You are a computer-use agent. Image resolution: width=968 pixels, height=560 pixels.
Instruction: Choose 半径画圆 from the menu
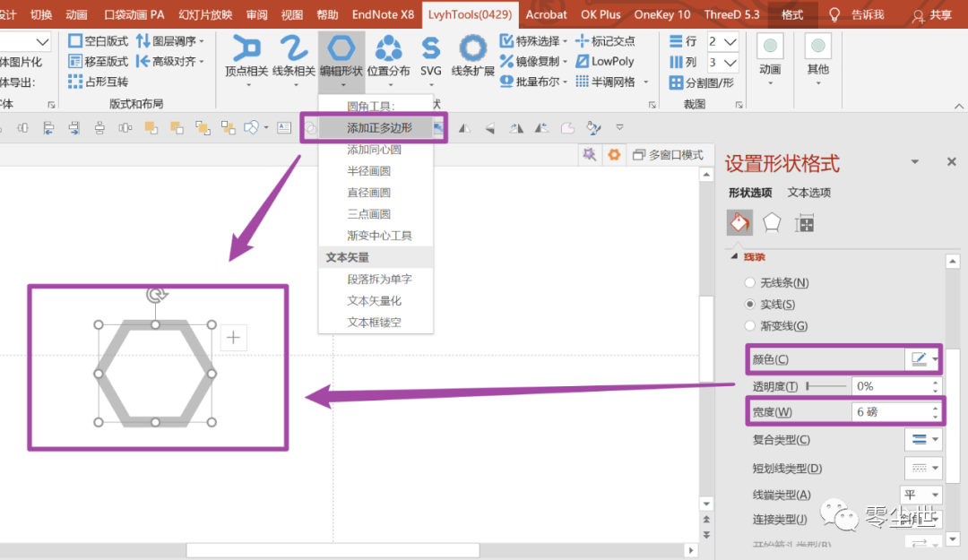coord(376,171)
